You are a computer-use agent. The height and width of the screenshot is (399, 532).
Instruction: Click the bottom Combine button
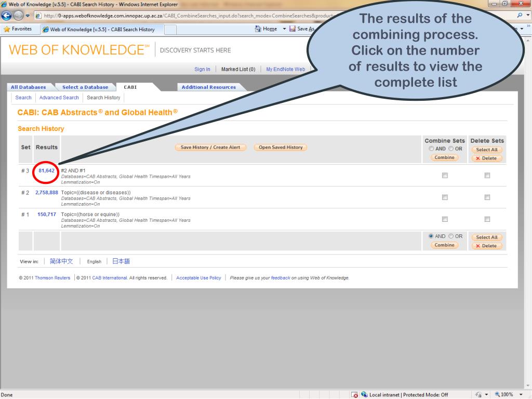click(x=445, y=245)
